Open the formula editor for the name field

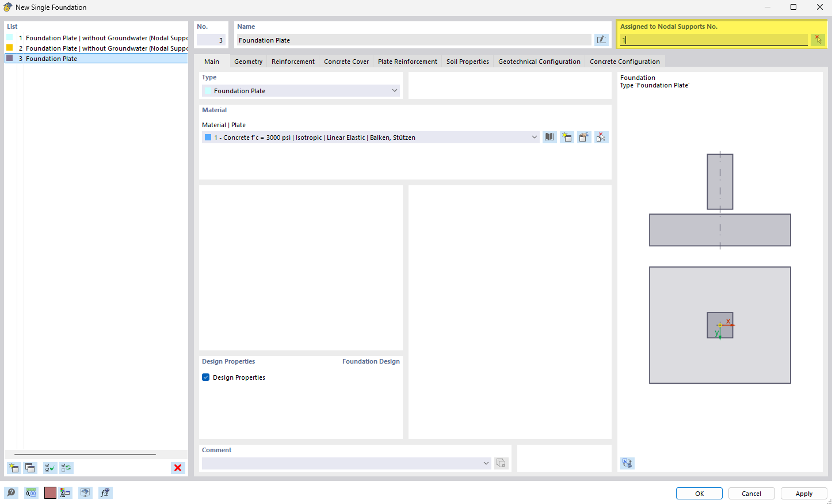[601, 40]
